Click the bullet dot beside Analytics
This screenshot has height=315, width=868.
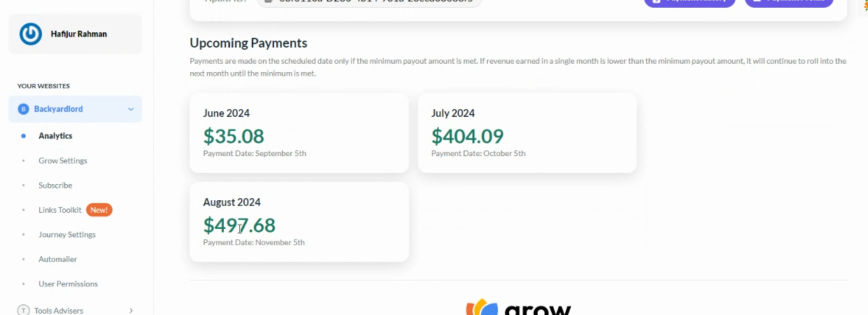click(23, 136)
